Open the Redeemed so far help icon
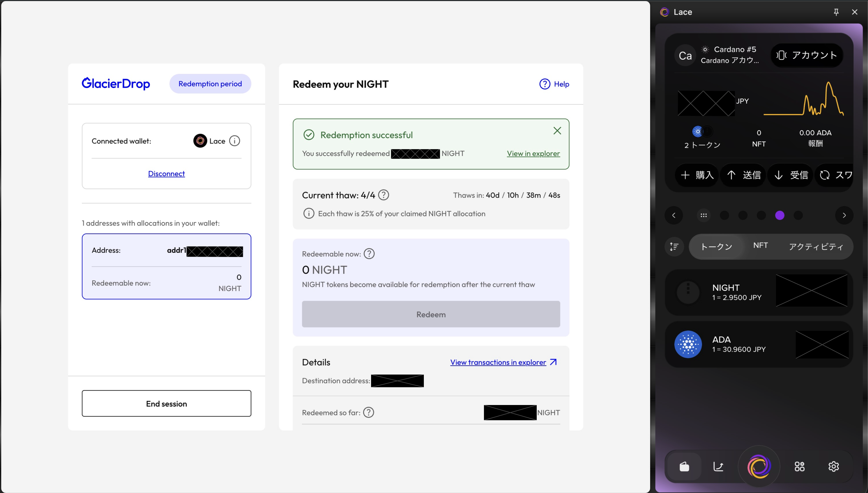Viewport: 868px width, 493px height. point(369,412)
